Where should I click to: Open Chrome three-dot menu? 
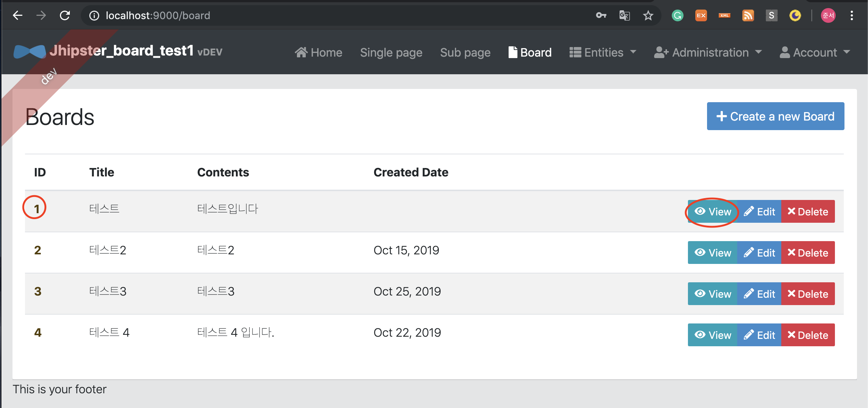(x=851, y=15)
